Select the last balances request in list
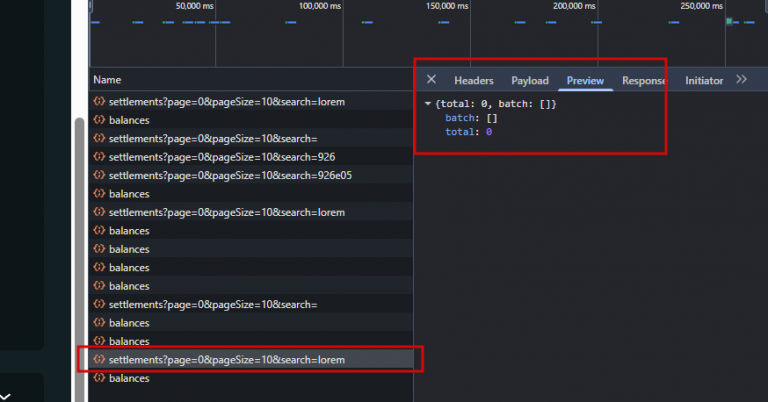The image size is (768, 402). 251,378
